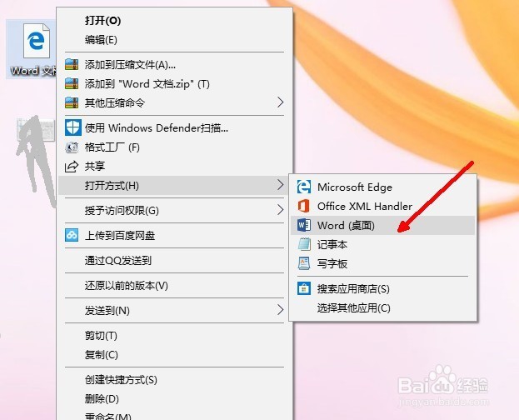519x420 pixels.
Task: Open the 其他压缩命令 menu entry
Action: [x=174, y=102]
